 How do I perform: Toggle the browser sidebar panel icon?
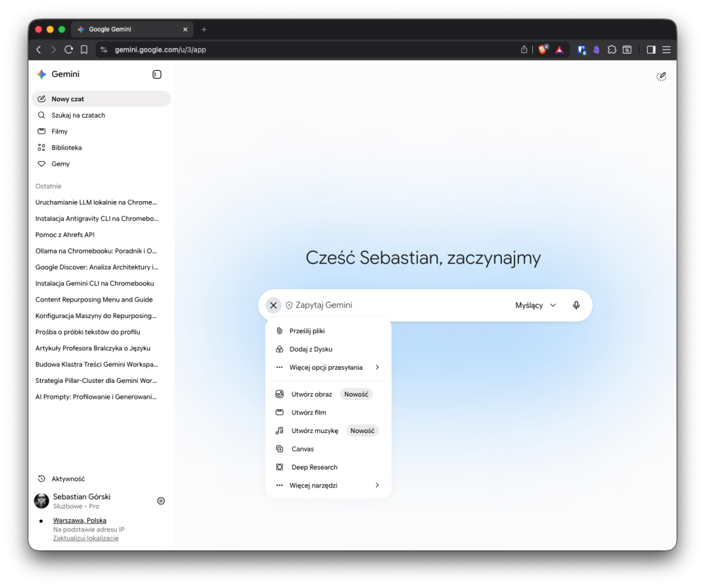pos(651,50)
